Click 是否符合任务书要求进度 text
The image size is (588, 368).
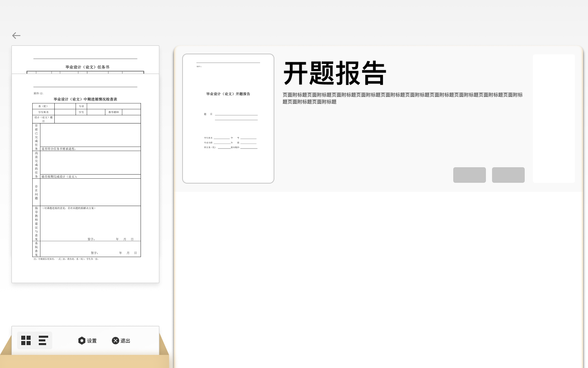coord(58,149)
